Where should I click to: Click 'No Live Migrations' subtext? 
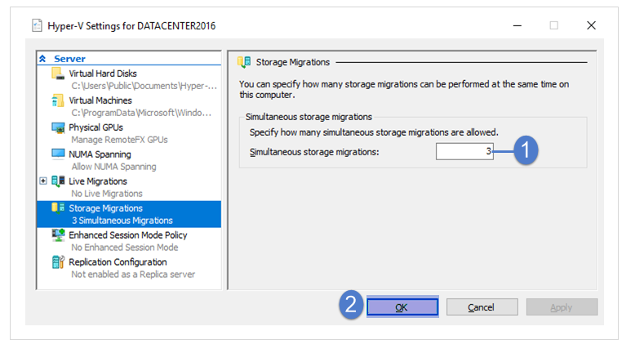coord(107,194)
